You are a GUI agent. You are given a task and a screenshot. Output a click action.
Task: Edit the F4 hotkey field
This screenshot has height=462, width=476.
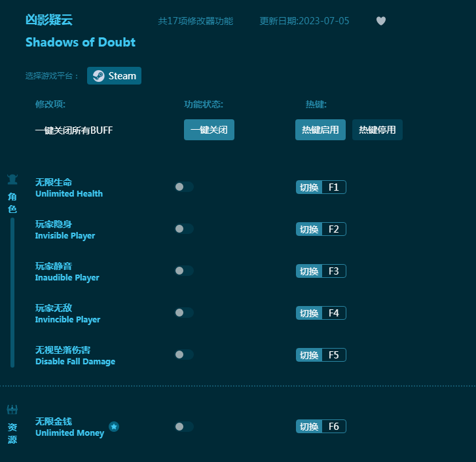[x=334, y=313]
